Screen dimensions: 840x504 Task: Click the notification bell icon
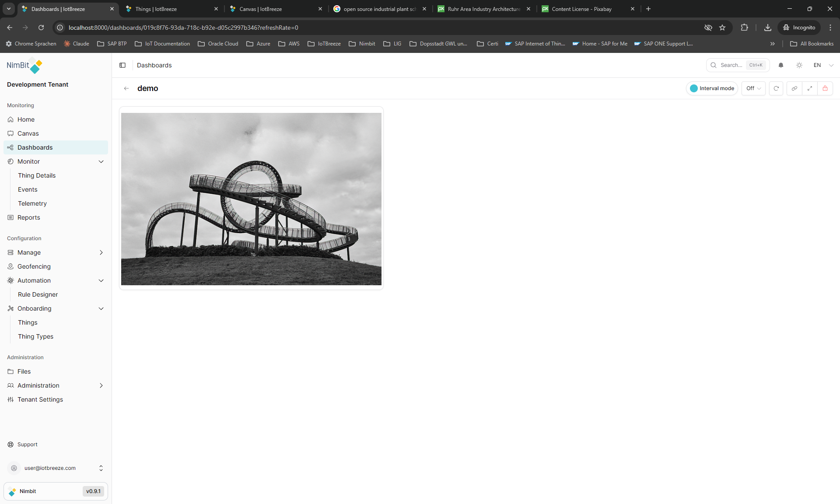pos(781,65)
